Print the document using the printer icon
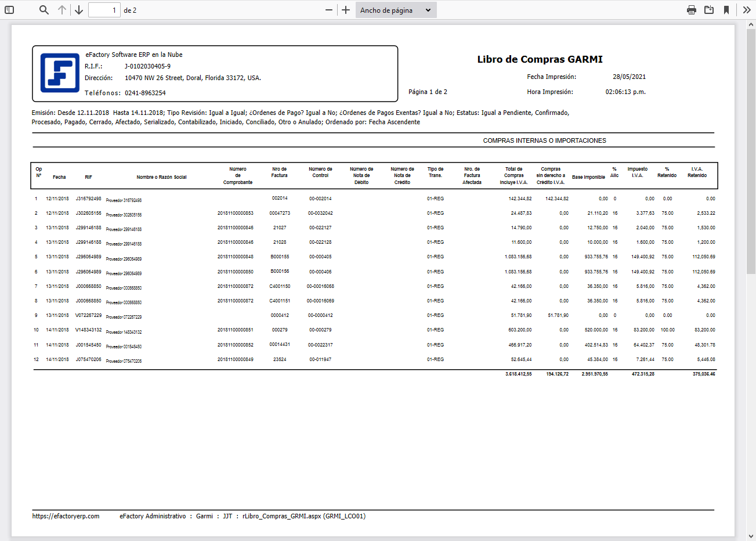756x541 pixels. pyautogui.click(x=691, y=10)
